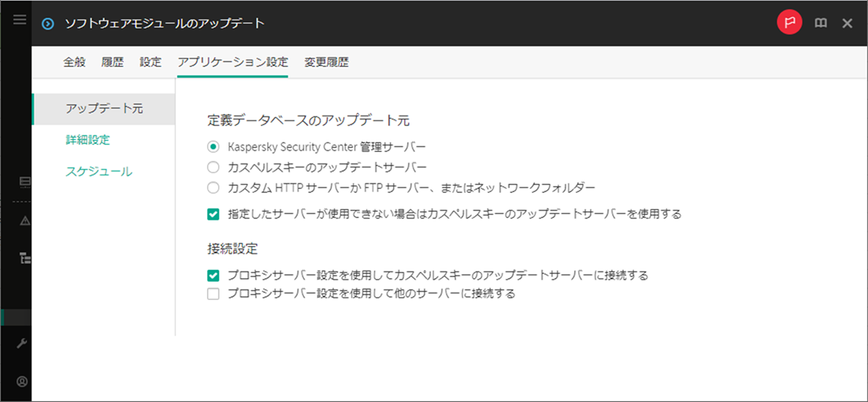
Task: Toggle 指定したサーバーが使用できない場合 fallback checkbox
Action: click(x=213, y=214)
